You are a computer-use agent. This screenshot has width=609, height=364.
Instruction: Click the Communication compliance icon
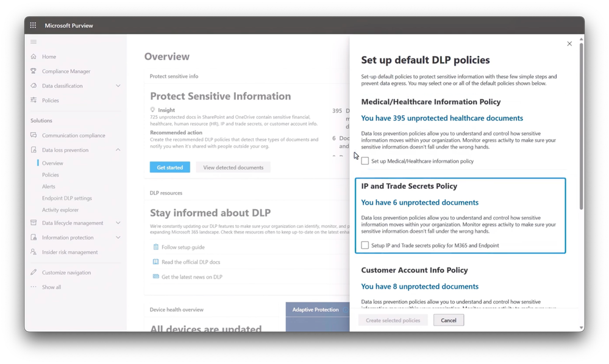[x=34, y=135]
